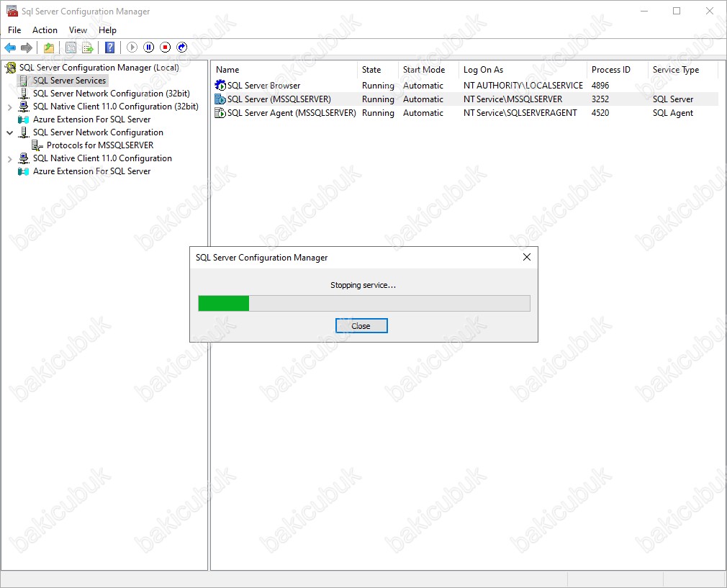The image size is (727, 588).
Task: Click the Export List toolbar icon
Action: coord(88,48)
